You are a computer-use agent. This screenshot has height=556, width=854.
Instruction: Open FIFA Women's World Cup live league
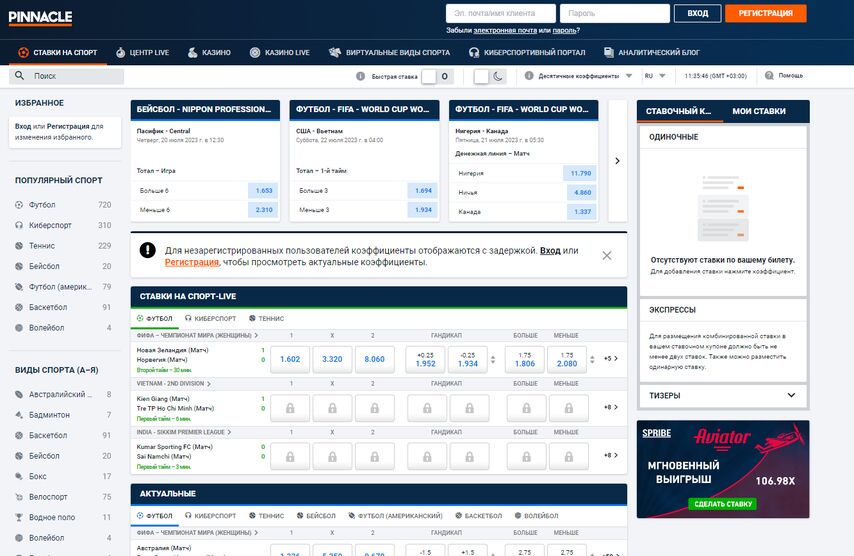click(197, 335)
